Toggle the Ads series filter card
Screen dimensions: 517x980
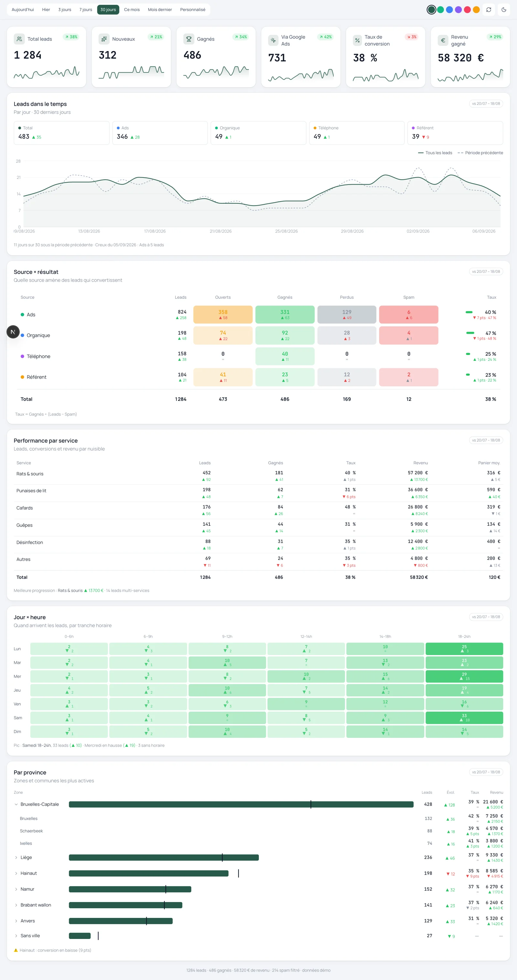coord(160,133)
